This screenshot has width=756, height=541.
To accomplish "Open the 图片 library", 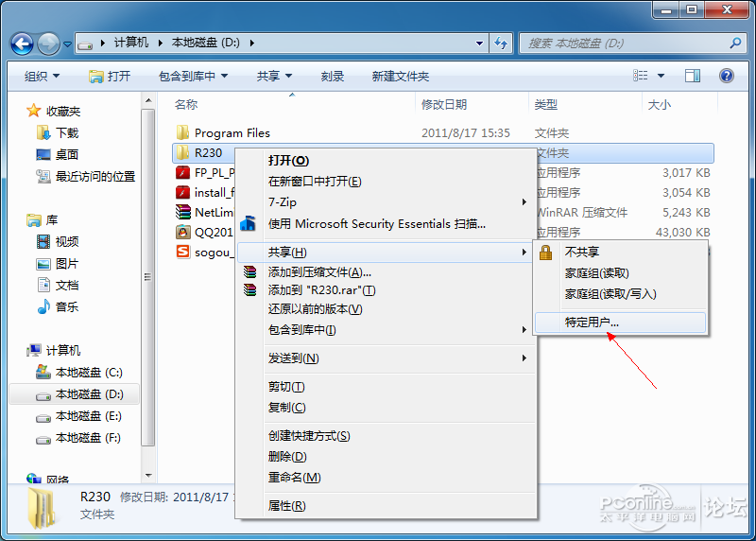I will tap(67, 264).
